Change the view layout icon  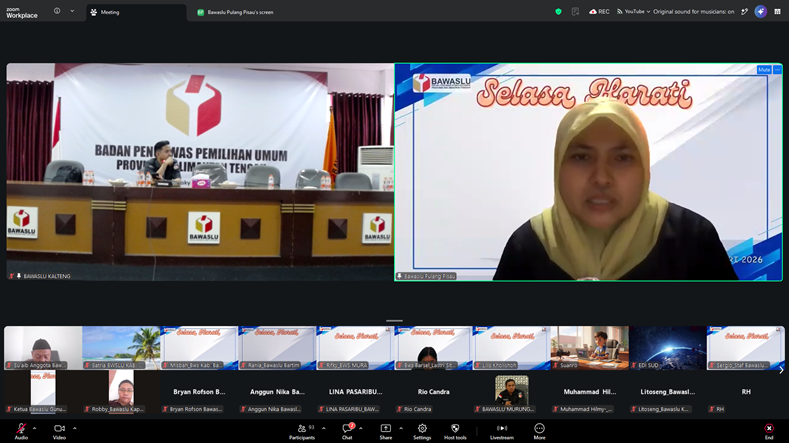777,12
